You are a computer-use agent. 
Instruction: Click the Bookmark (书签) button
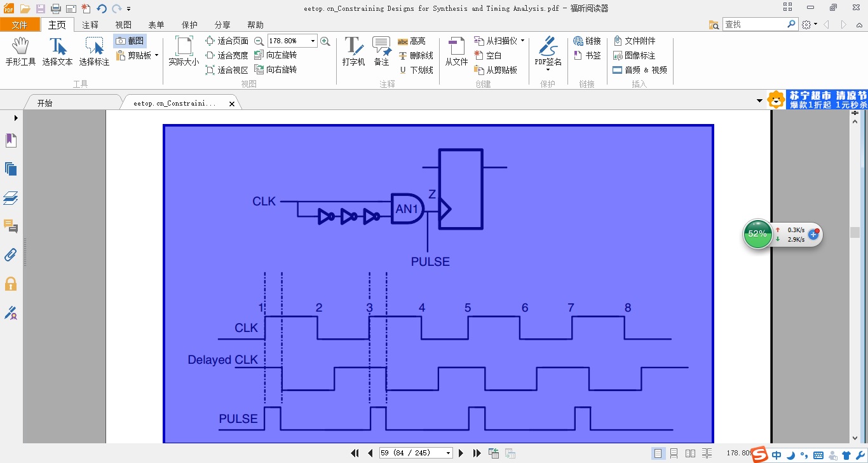(587, 55)
